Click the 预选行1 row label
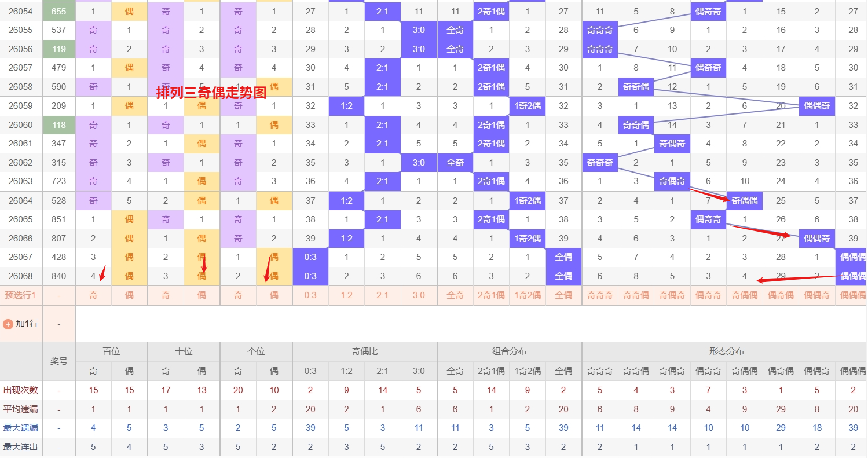868x458 pixels. pos(21,295)
